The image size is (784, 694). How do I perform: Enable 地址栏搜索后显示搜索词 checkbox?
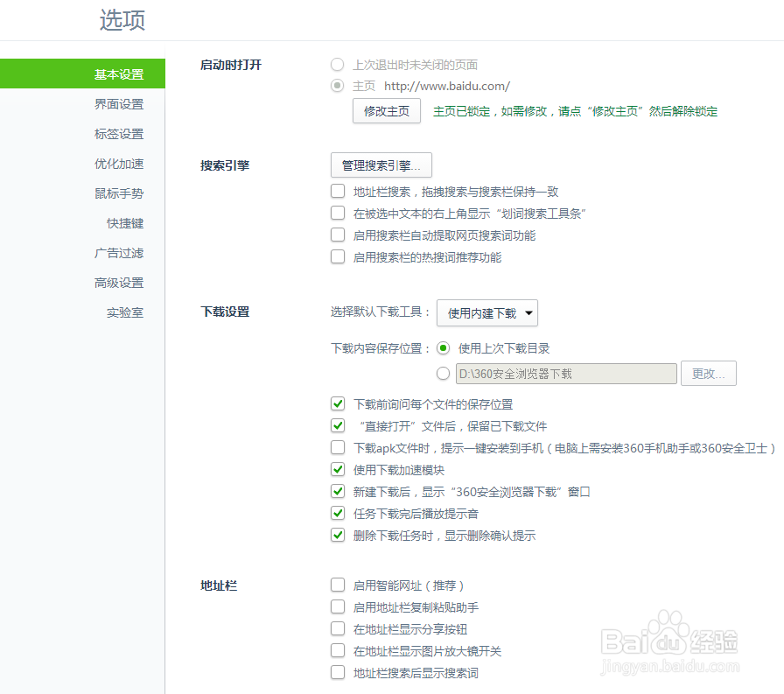pos(338,672)
